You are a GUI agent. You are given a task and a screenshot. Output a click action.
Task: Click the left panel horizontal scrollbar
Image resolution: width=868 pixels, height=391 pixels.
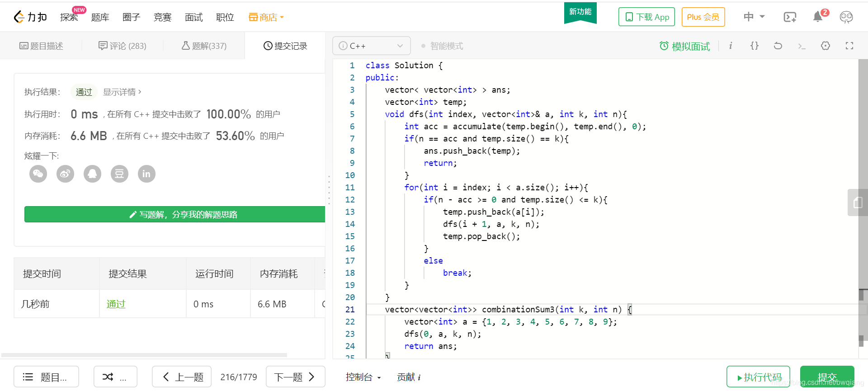tap(144, 355)
